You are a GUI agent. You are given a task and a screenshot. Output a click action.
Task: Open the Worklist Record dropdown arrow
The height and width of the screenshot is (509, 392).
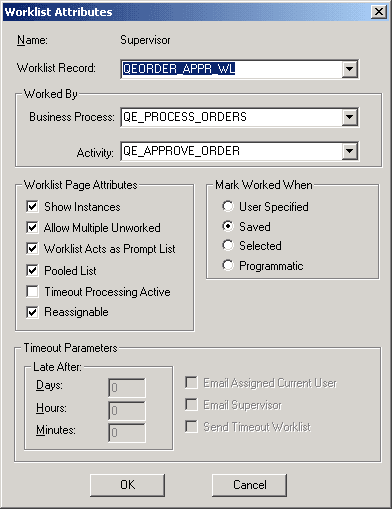[349, 69]
